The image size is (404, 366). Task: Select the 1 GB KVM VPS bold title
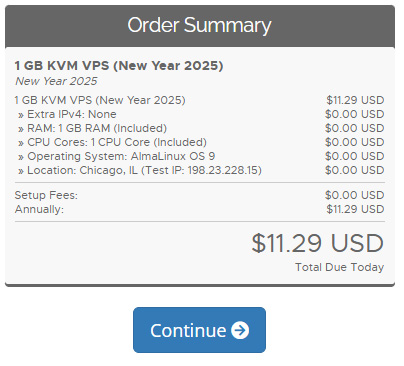click(x=119, y=66)
